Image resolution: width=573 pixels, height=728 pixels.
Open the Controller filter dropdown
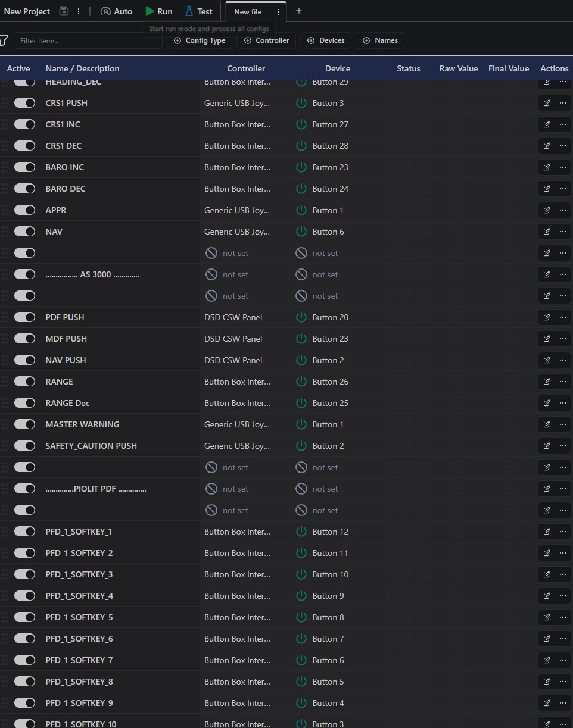266,40
